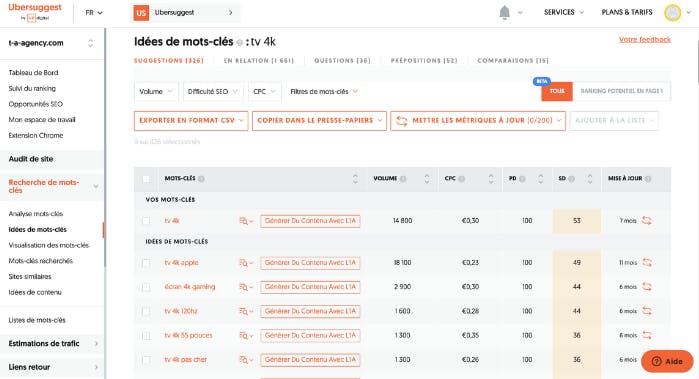Open Audit de site in sidebar
The image size is (699, 379).
point(31,159)
